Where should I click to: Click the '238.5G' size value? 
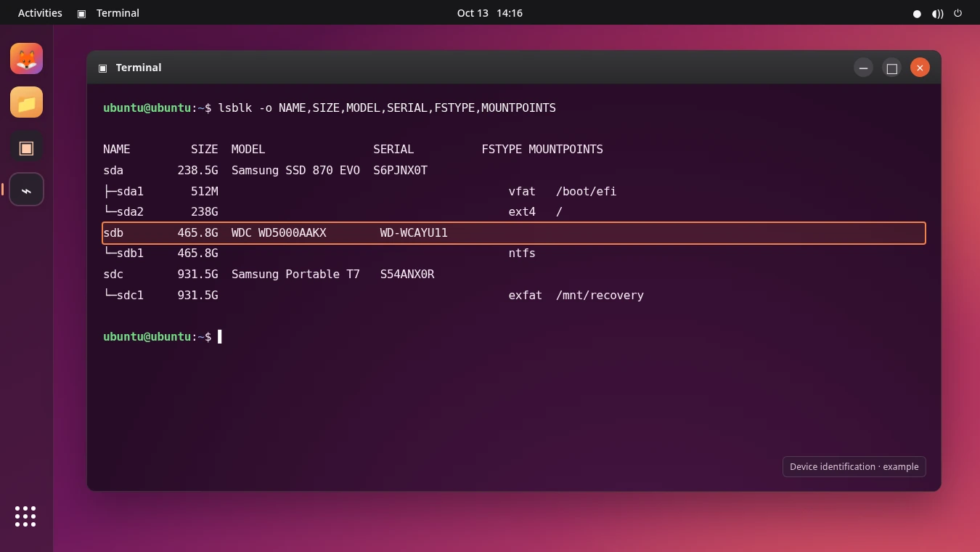point(197,170)
